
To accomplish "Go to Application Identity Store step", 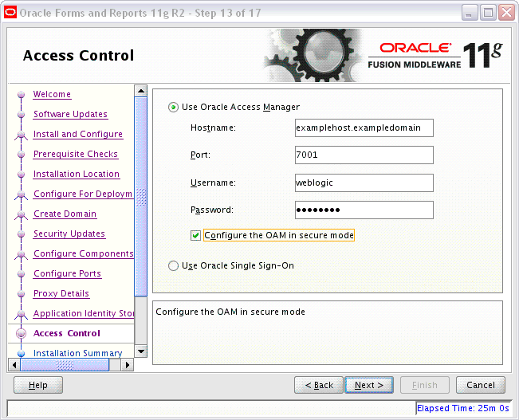I will point(84,313).
